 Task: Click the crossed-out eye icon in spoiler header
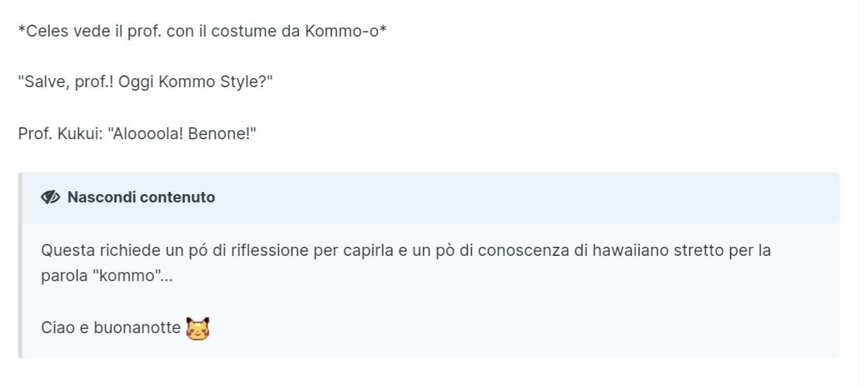[x=51, y=198]
